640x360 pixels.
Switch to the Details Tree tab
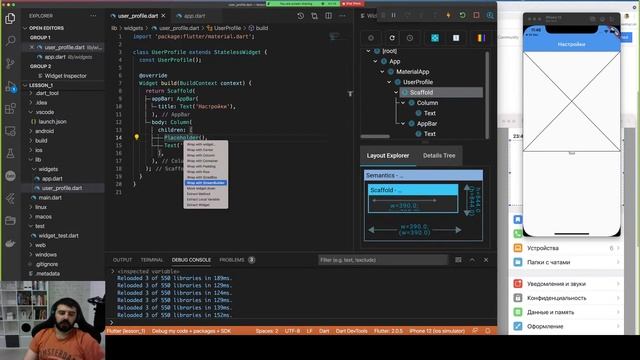(439, 156)
